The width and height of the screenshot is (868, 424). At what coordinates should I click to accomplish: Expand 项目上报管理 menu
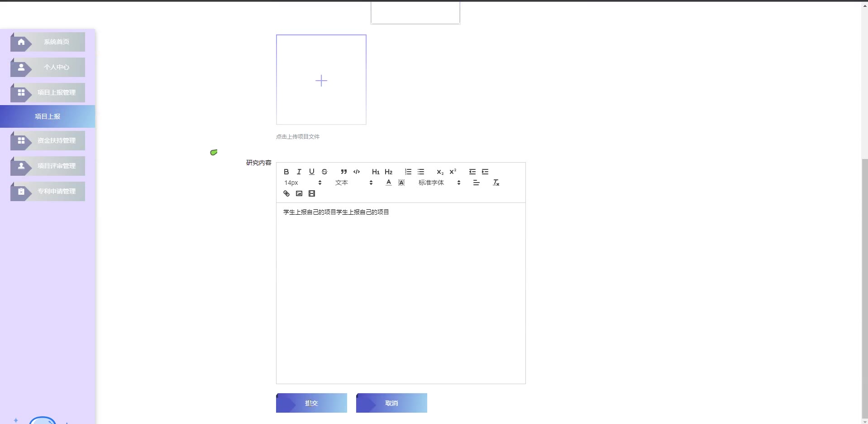click(48, 92)
